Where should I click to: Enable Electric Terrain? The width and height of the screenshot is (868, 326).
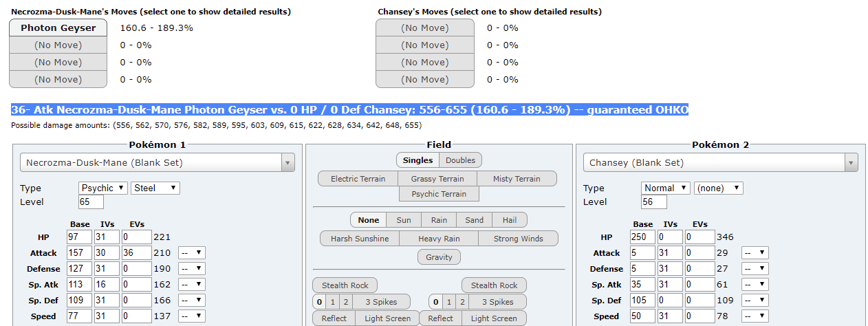(358, 179)
